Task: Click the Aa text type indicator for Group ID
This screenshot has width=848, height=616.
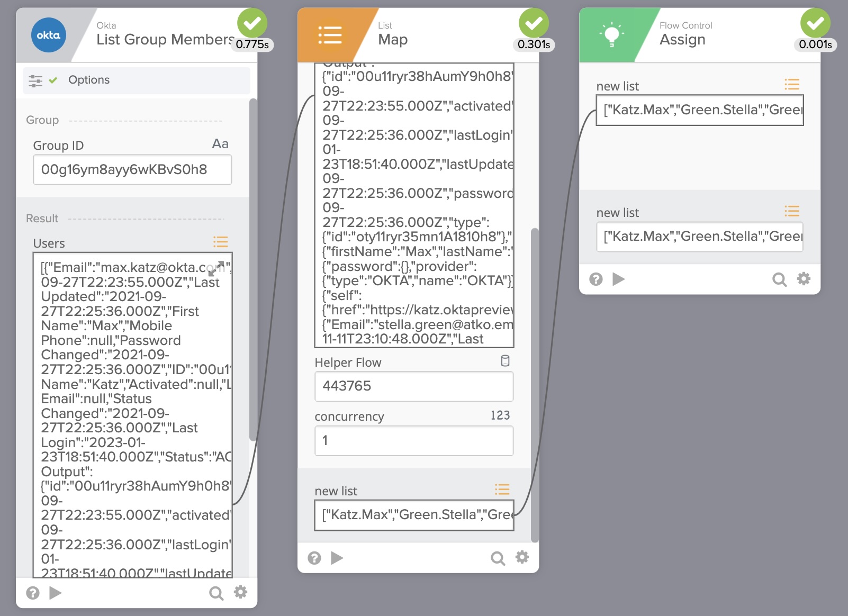Action: [220, 144]
